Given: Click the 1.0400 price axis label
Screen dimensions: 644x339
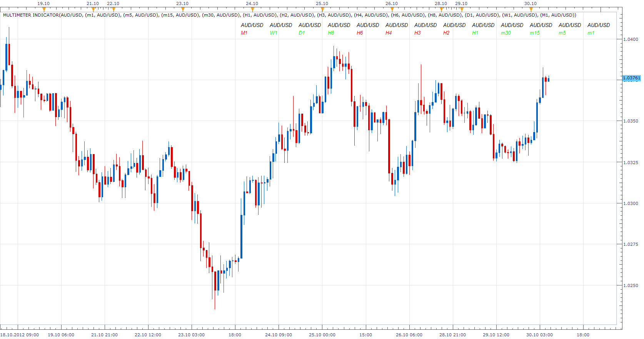Looking at the screenshot, I should point(631,39).
